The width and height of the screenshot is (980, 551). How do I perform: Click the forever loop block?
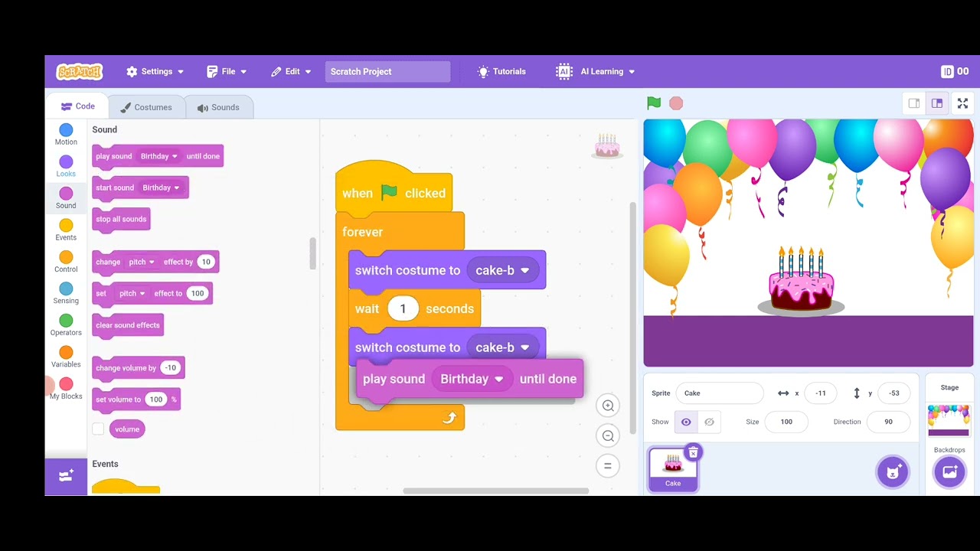pyautogui.click(x=400, y=232)
